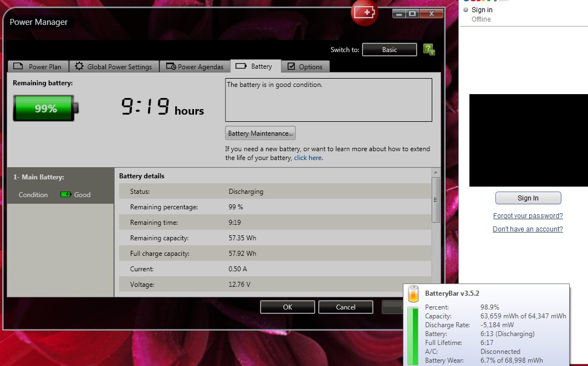Click the green 99% battery indicator
The image size is (588, 366).
pos(46,109)
